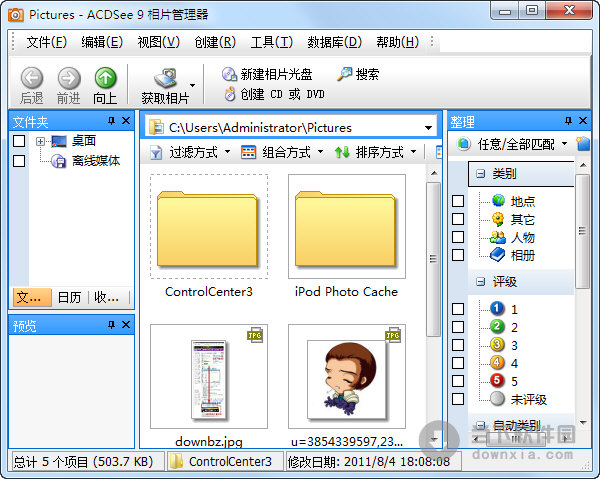
Task: Click the 其它 flower category icon
Action: 498,219
